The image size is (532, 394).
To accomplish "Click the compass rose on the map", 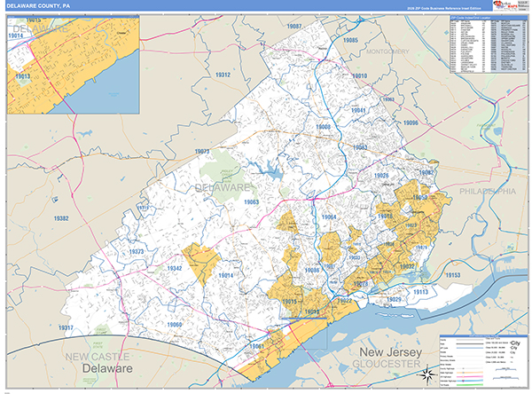I will (x=427, y=374).
